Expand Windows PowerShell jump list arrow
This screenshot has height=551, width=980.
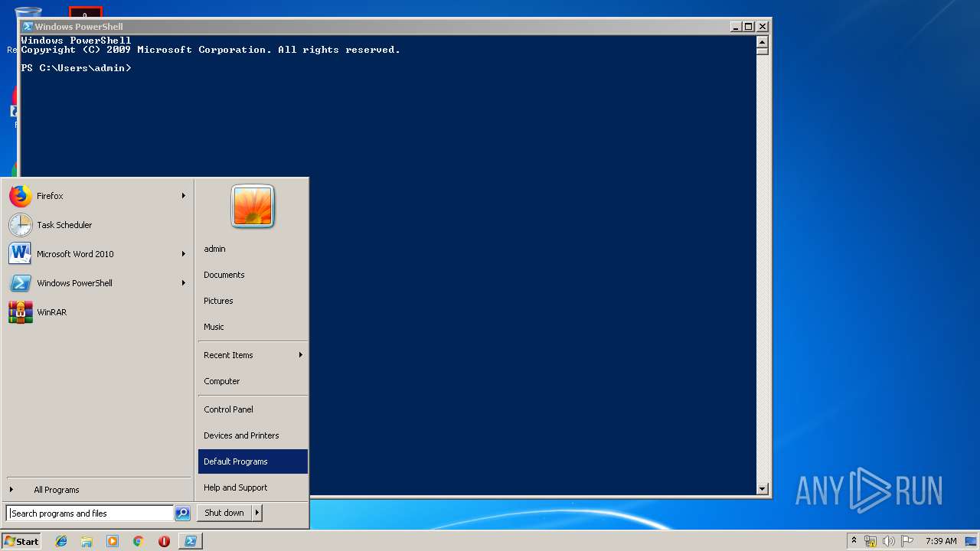coord(184,283)
